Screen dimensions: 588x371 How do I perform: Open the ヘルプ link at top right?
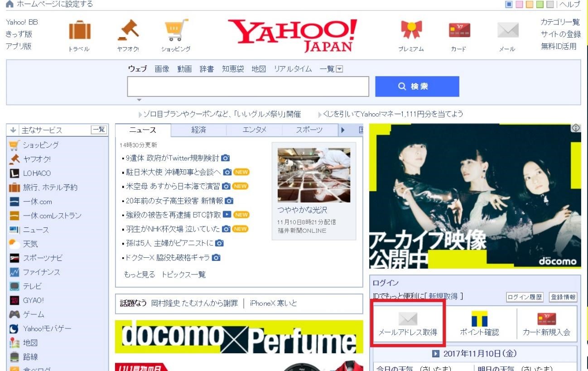click(570, 4)
